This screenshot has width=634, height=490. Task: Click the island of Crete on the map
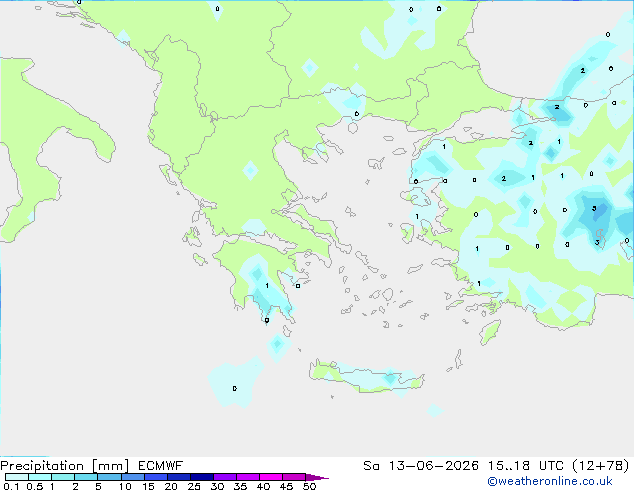tap(366, 377)
